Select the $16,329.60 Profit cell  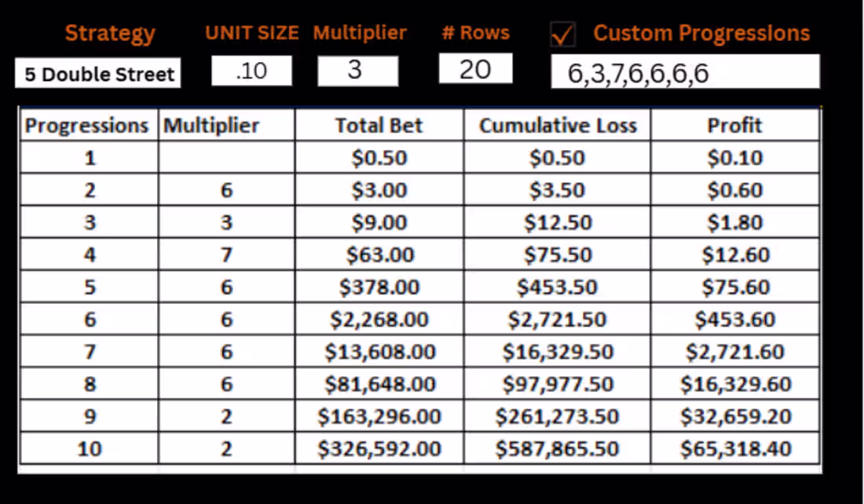[734, 384]
